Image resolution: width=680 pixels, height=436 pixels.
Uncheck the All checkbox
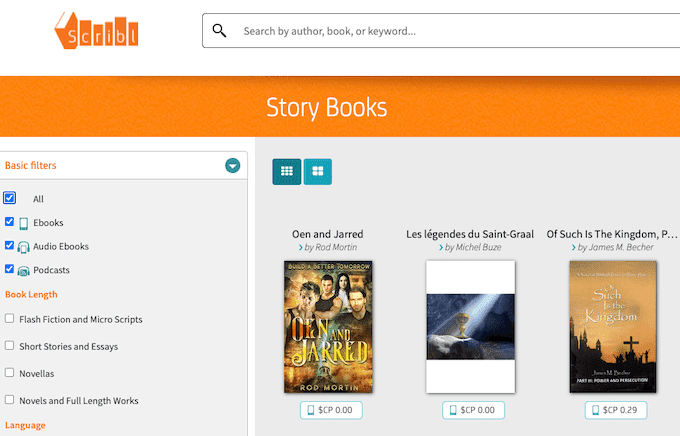click(10, 198)
